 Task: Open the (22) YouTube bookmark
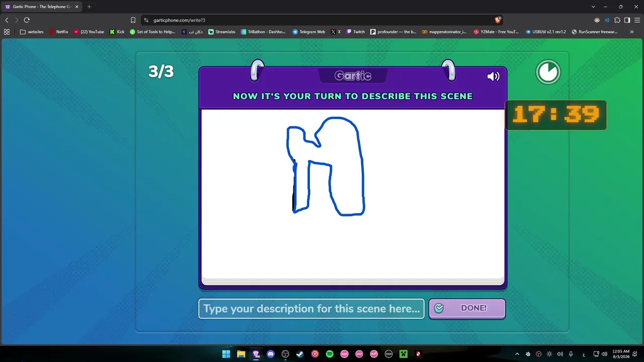click(x=89, y=32)
